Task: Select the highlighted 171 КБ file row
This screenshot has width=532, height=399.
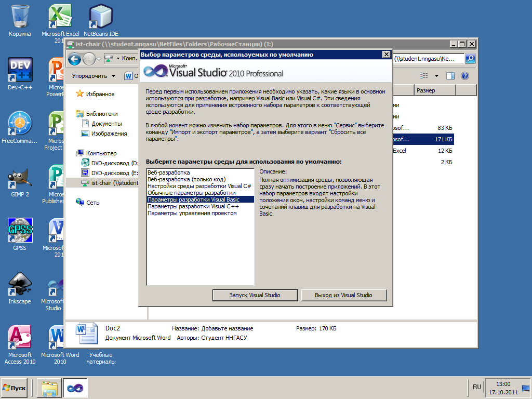Action: pos(423,139)
